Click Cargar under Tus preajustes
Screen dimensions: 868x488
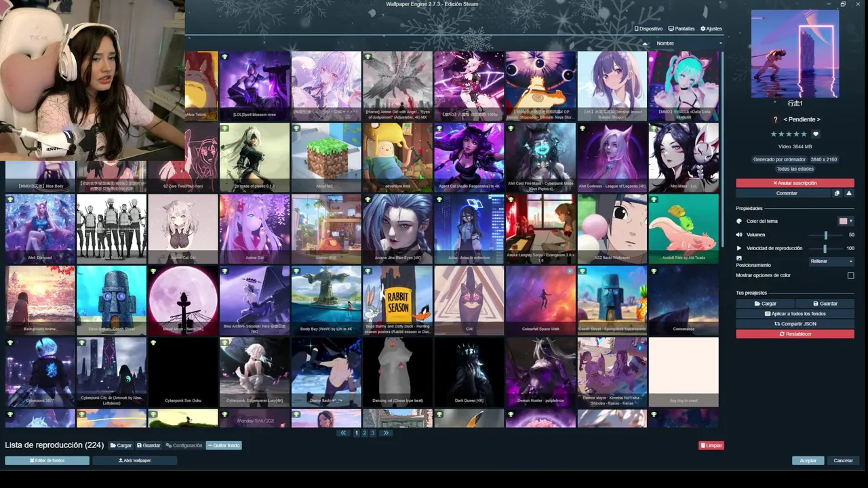pyautogui.click(x=765, y=304)
